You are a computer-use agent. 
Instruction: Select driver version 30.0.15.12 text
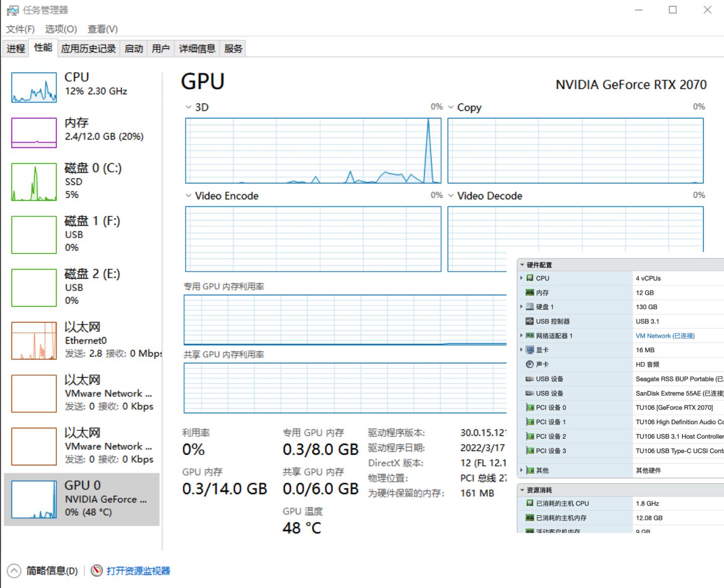[x=483, y=433]
